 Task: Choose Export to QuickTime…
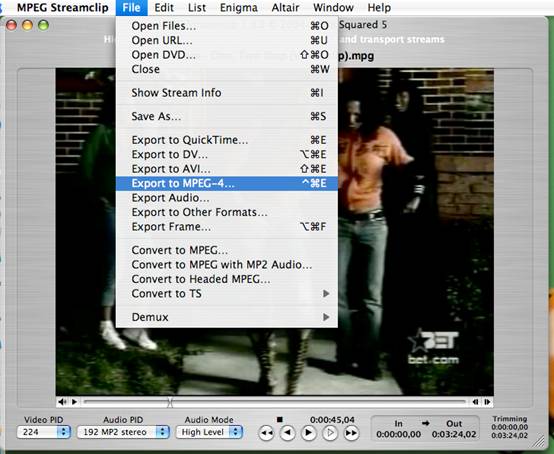226,140
